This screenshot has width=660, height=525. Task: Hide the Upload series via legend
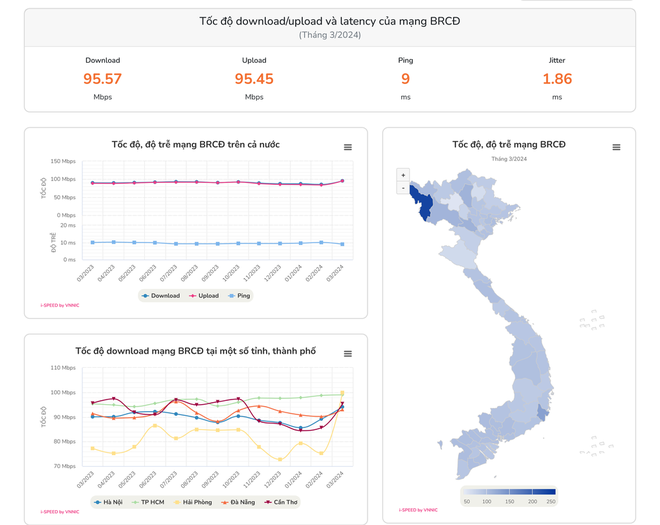tap(207, 295)
